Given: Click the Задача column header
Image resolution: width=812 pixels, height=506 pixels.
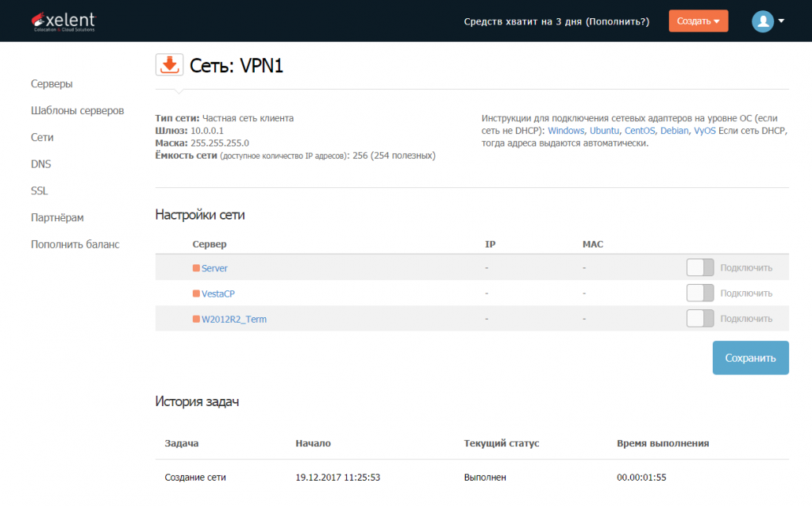Looking at the screenshot, I should [x=182, y=443].
